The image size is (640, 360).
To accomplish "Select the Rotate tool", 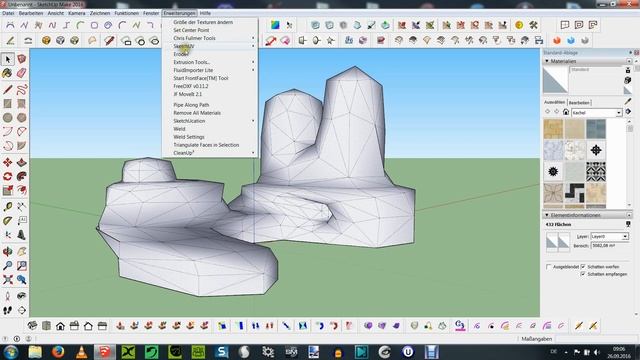I will point(7,176).
